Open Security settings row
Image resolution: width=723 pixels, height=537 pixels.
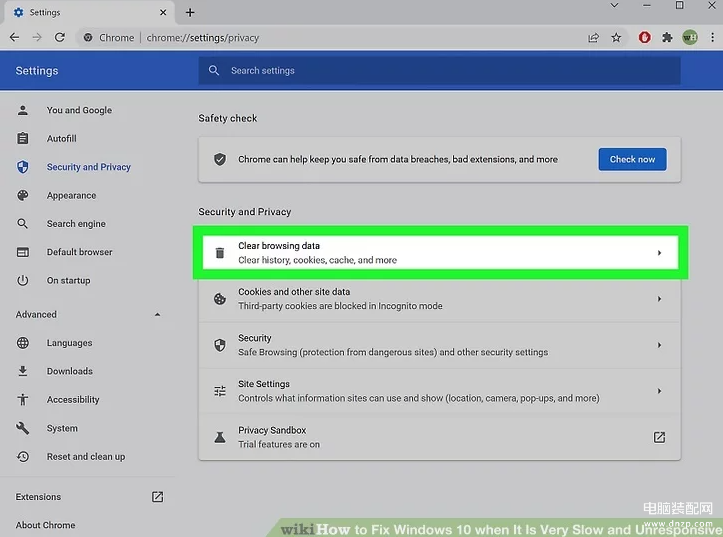[x=439, y=345]
